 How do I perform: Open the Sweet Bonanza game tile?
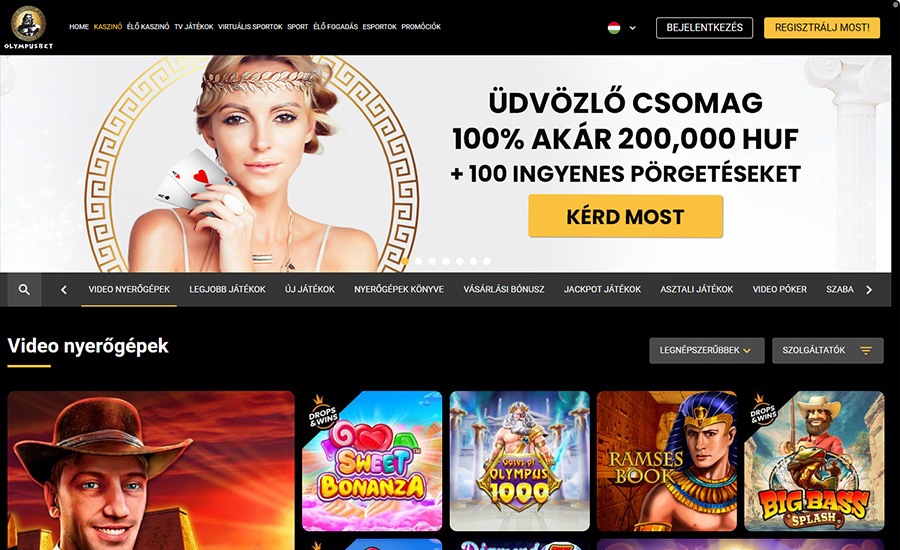[372, 461]
